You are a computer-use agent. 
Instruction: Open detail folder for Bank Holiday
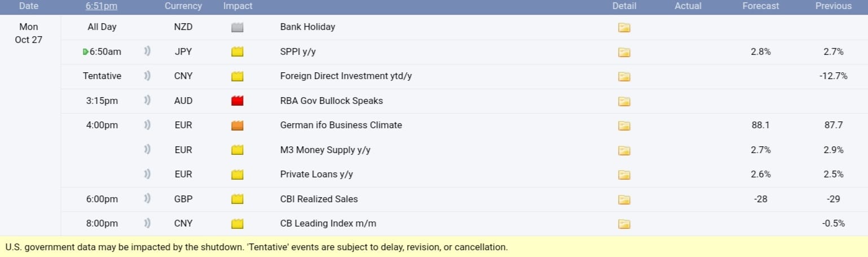(624, 27)
